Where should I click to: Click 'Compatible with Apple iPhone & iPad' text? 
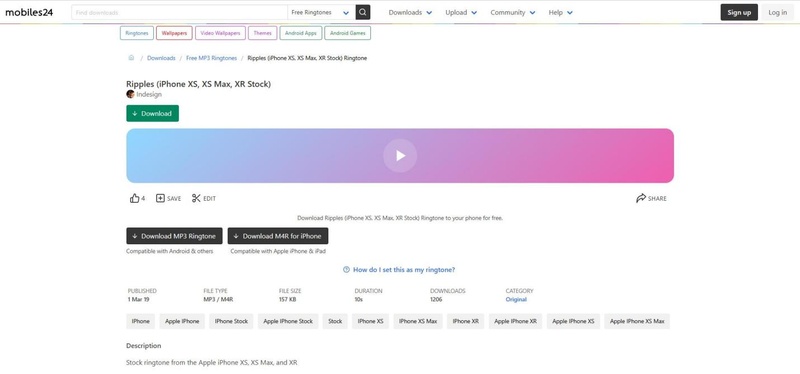click(278, 251)
